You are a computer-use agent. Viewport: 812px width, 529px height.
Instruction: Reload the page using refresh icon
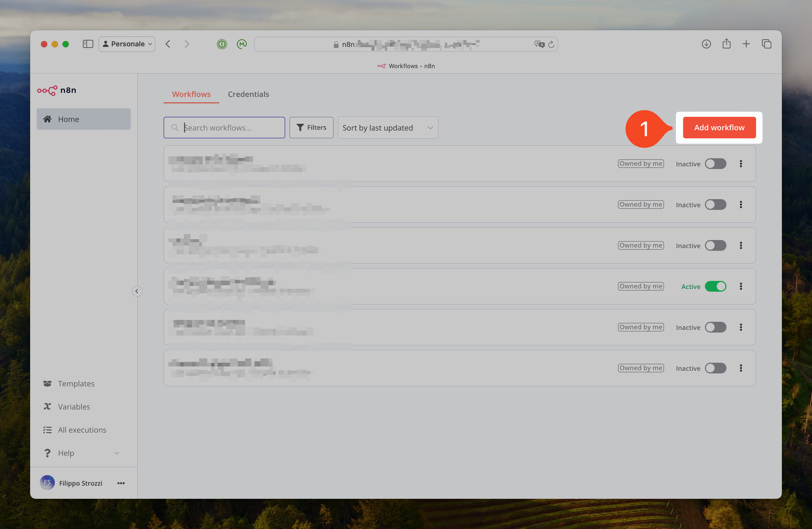tap(551, 44)
